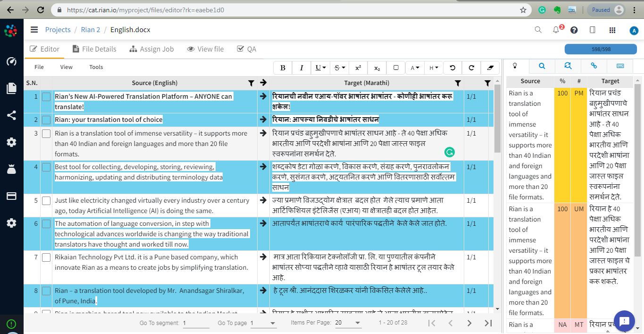Click the copy arrow for segment 5

tap(263, 200)
